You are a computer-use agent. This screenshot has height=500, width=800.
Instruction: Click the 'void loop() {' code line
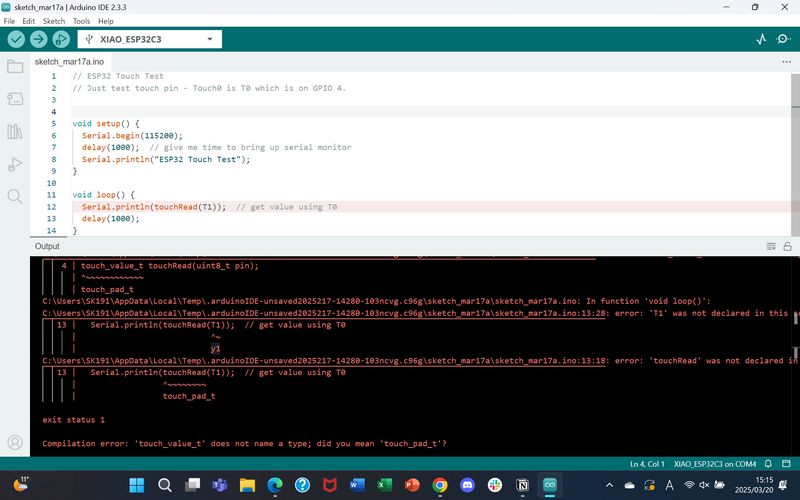click(104, 195)
